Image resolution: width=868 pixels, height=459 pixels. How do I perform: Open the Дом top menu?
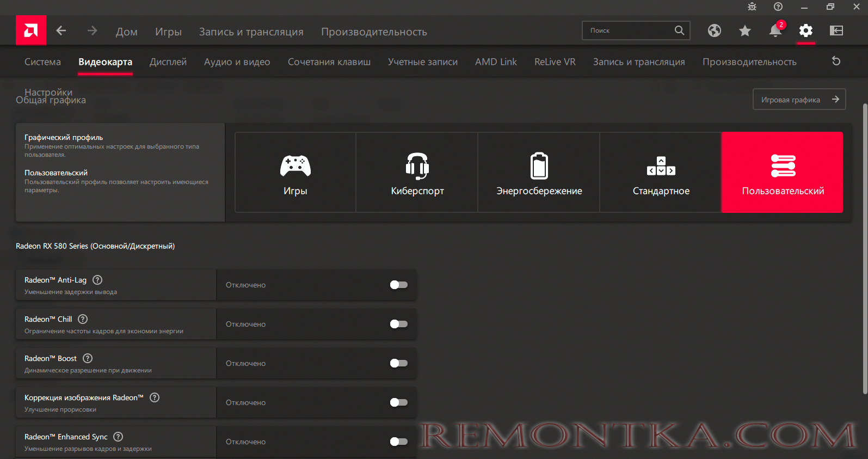pos(127,32)
